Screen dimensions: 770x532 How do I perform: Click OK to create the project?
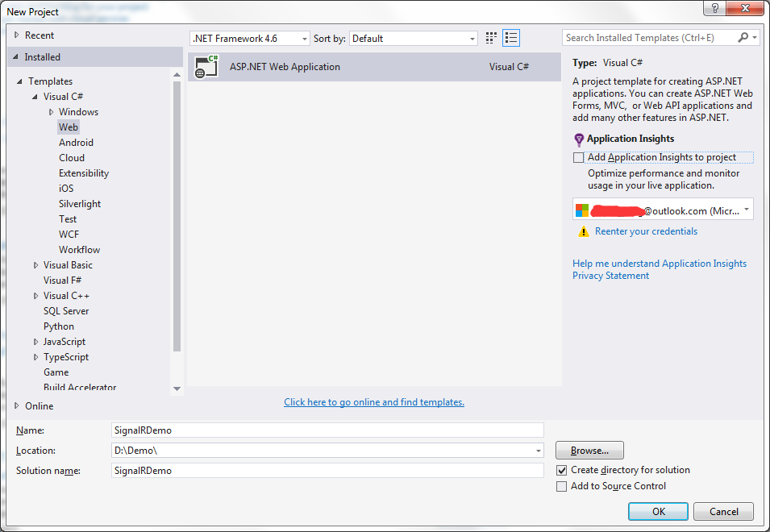(x=658, y=511)
